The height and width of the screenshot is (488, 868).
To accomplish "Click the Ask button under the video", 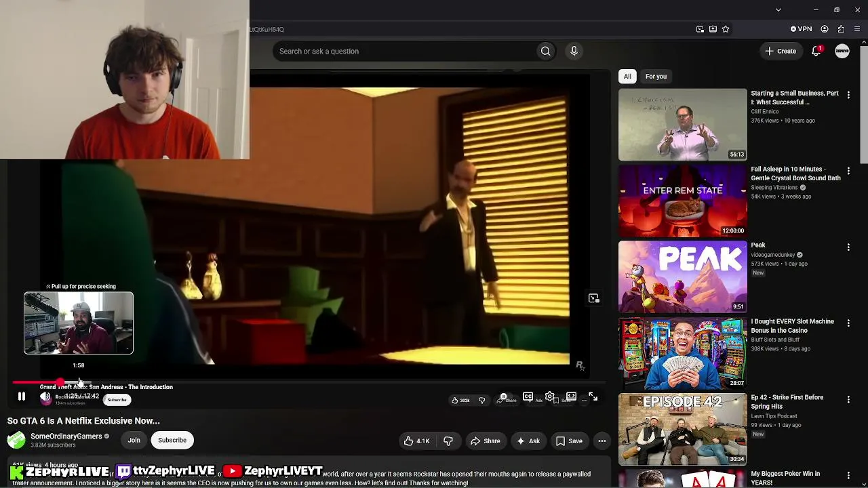I will [x=528, y=441].
